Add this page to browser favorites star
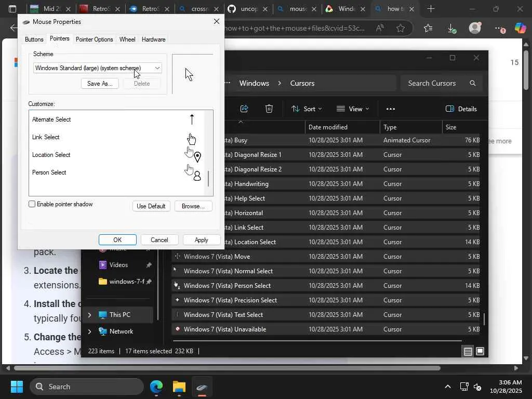 [x=401, y=28]
